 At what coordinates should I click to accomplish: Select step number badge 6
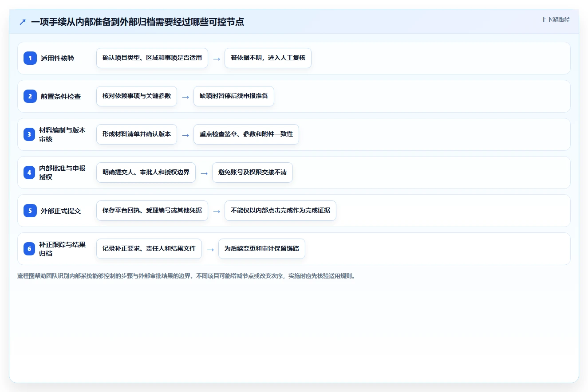(29, 249)
